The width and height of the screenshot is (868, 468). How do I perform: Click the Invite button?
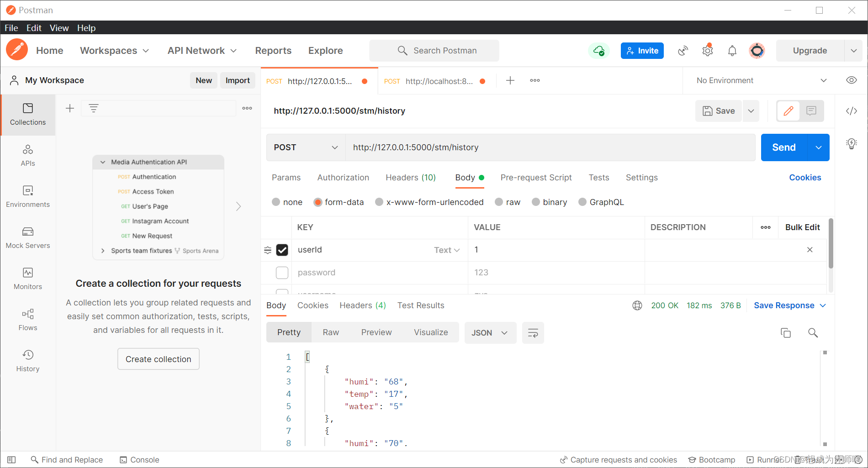pos(642,51)
